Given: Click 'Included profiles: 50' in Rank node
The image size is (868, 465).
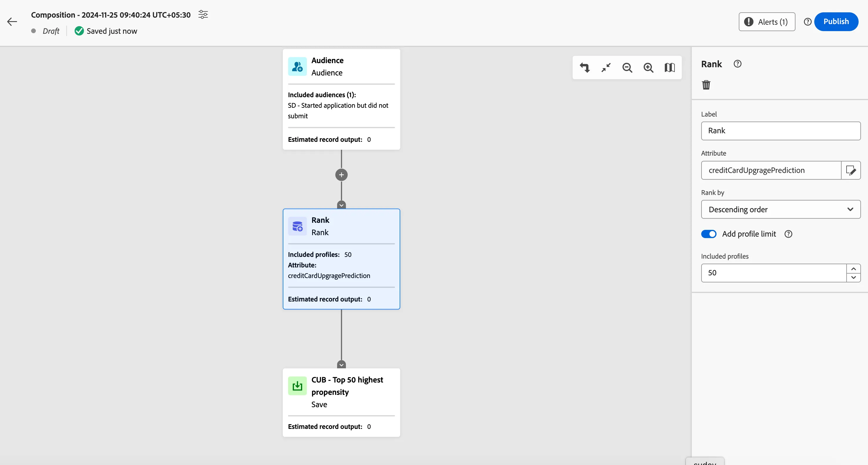Looking at the screenshot, I should [x=319, y=255].
